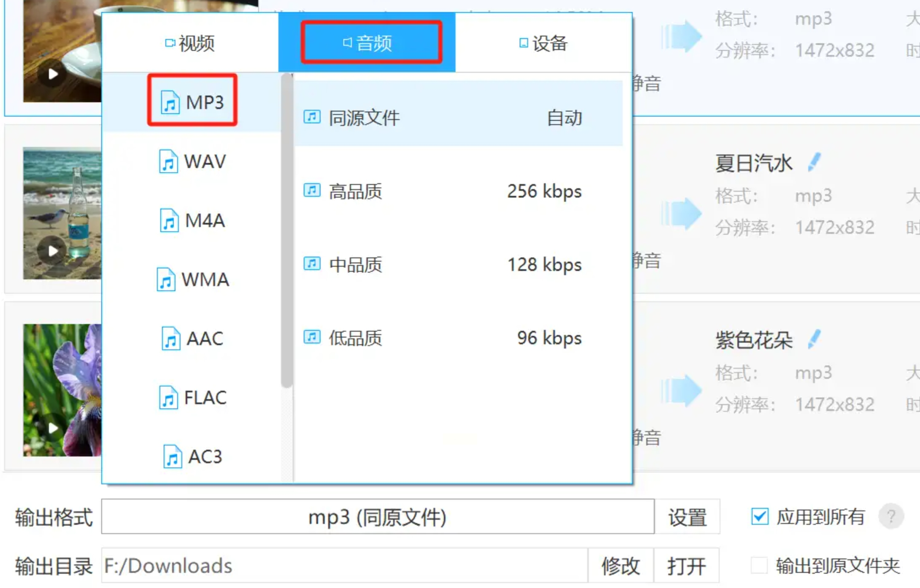The image size is (920, 588).
Task: Select the M4A audio format
Action: click(192, 220)
